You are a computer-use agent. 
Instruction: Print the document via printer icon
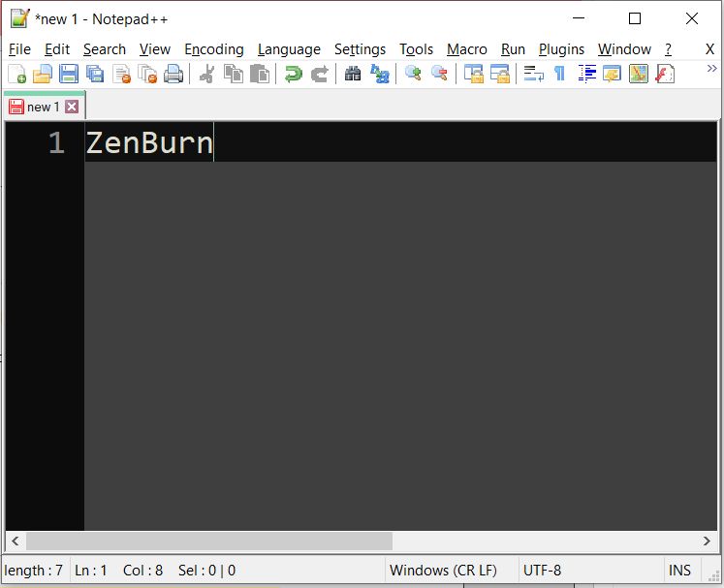click(173, 74)
